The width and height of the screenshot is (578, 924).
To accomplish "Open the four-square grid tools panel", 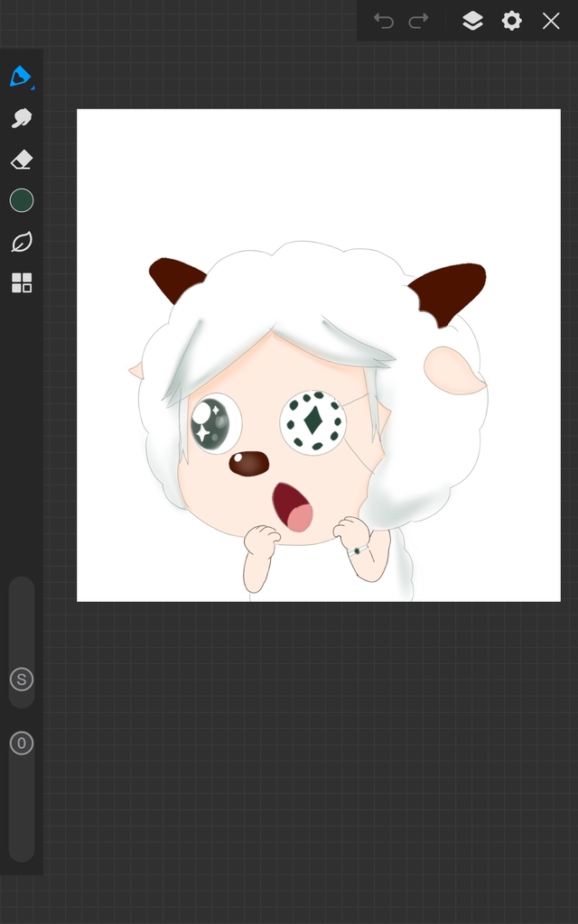I will pos(22,283).
